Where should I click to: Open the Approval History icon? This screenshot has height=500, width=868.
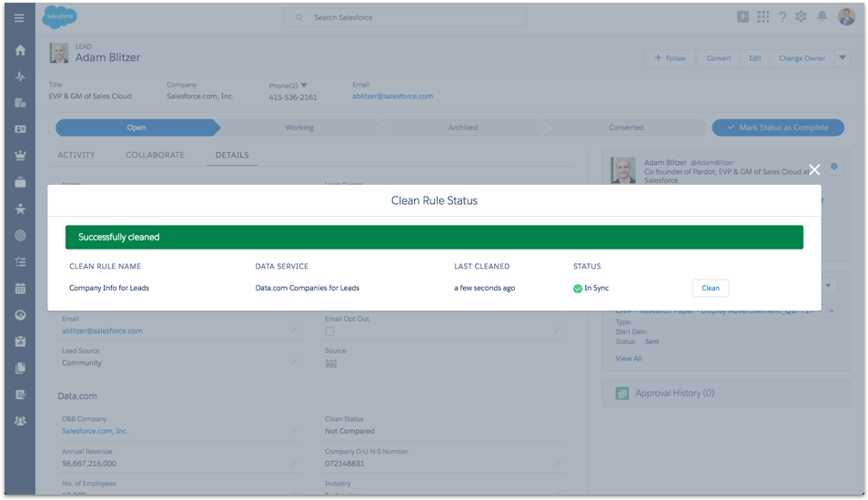pyautogui.click(x=621, y=393)
